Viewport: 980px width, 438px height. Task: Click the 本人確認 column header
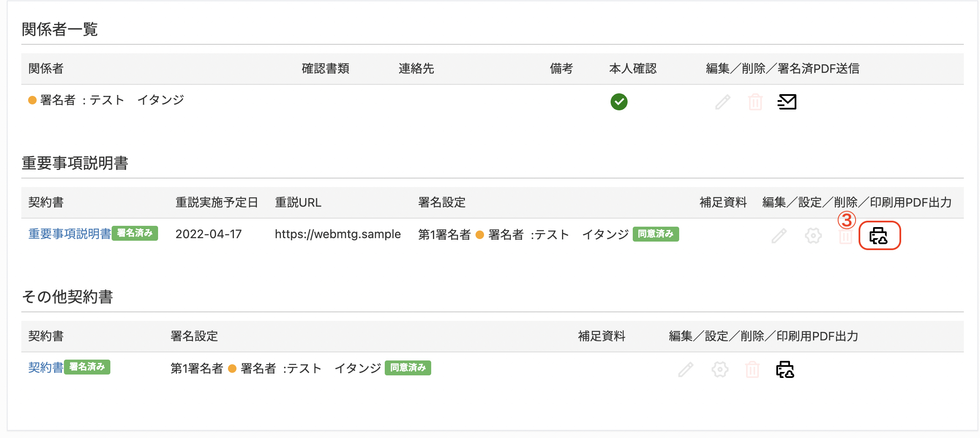point(633,69)
